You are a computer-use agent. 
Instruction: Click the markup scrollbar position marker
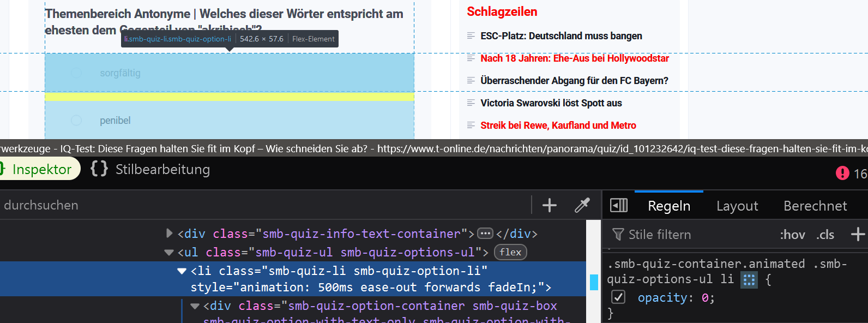[594, 282]
